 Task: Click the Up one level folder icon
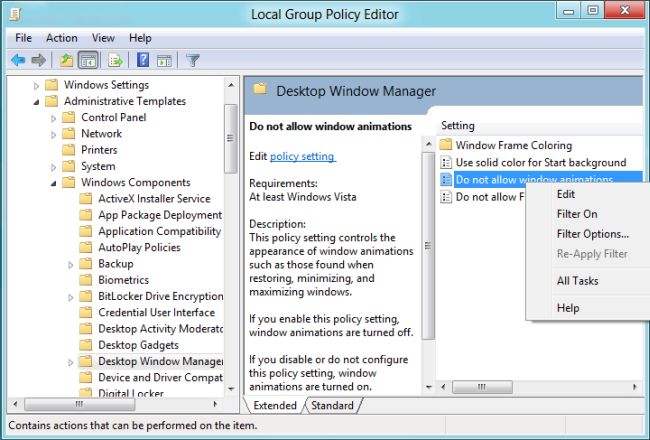[x=66, y=61]
